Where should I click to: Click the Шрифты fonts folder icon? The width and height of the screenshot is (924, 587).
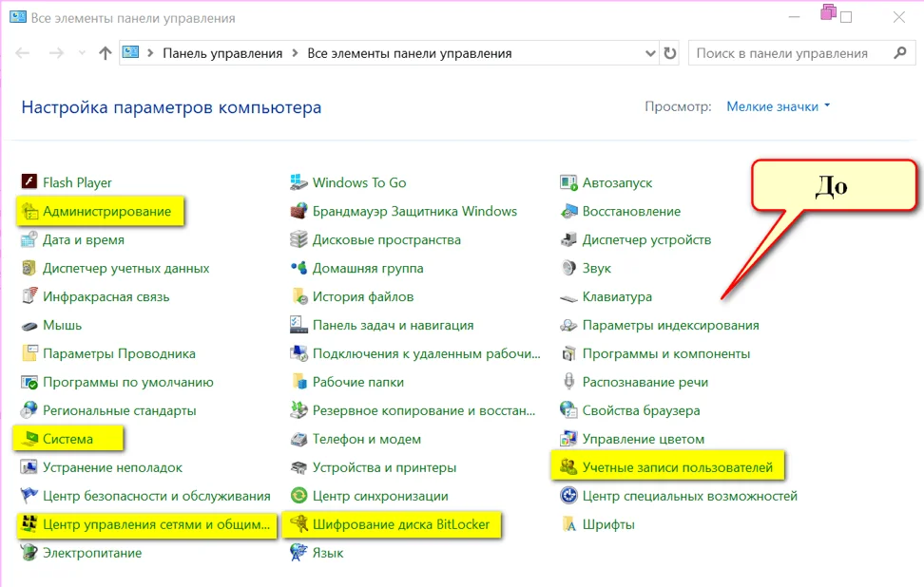568,524
